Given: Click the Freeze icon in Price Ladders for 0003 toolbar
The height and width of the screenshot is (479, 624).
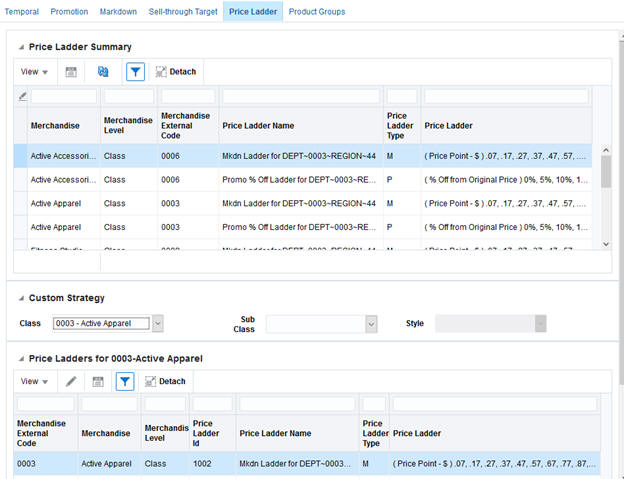Looking at the screenshot, I should coord(98,382).
